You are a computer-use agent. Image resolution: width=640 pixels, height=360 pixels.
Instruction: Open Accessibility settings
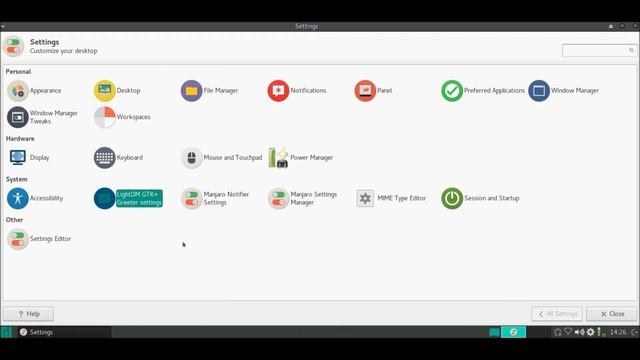[x=35, y=198]
